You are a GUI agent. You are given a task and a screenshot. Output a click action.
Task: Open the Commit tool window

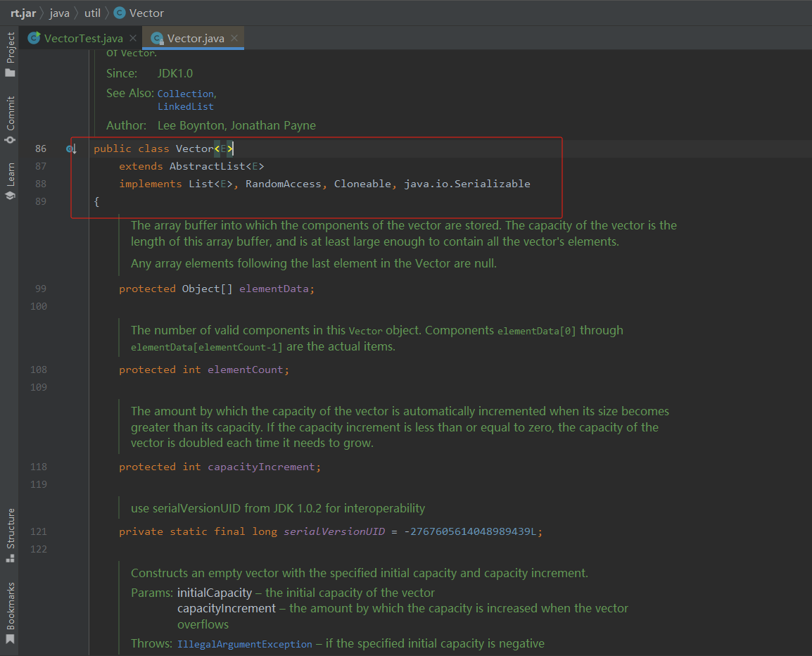(10, 120)
